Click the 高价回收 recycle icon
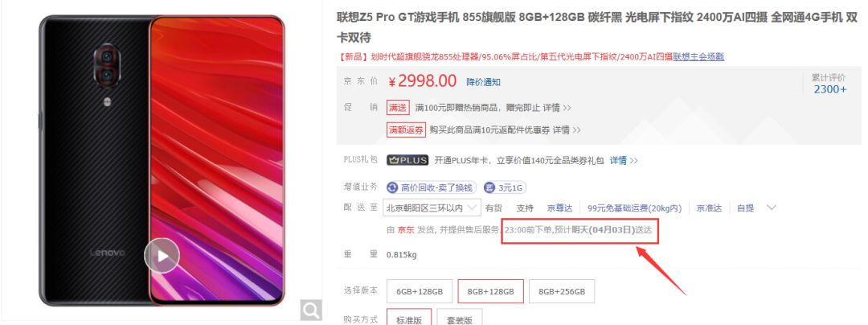Viewport: 868px width, 325px height. (392, 187)
